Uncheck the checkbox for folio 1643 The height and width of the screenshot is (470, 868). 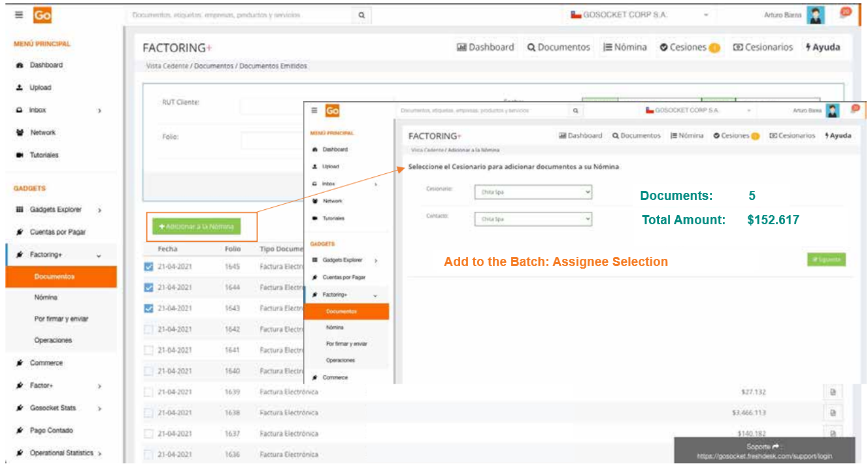point(148,309)
